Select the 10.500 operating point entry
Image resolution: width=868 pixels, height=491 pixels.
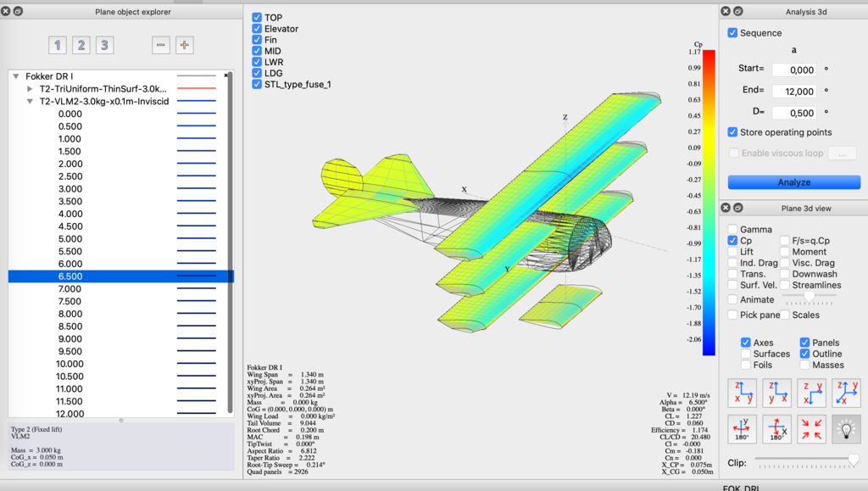pos(70,377)
